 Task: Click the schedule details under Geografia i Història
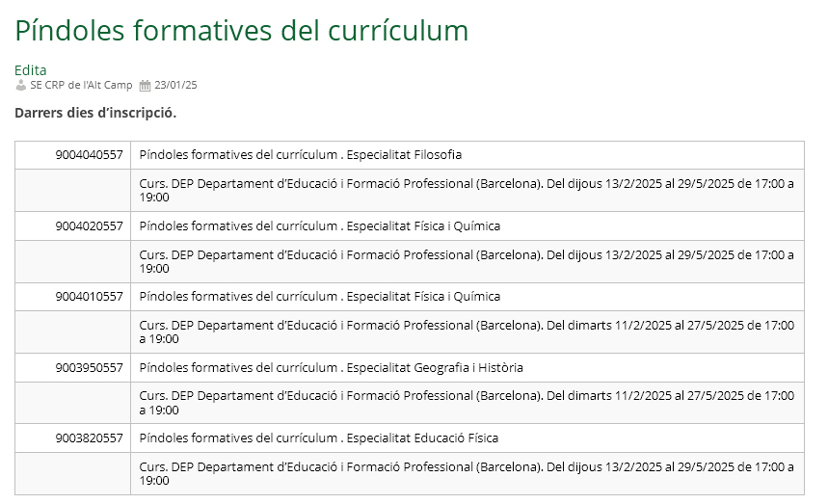tap(467, 403)
